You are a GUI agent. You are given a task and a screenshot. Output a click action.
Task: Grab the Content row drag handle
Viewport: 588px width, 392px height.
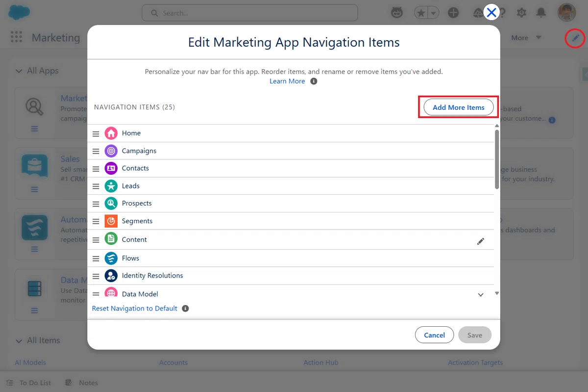(x=96, y=240)
